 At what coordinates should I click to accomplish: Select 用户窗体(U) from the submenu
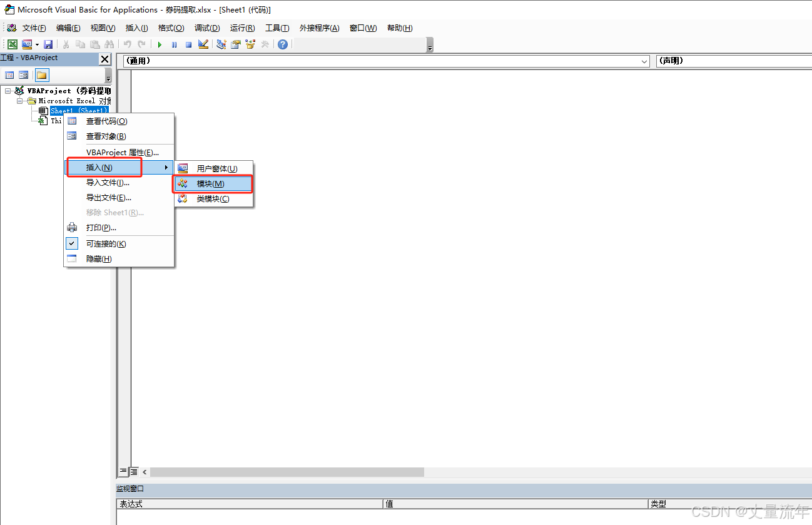pyautogui.click(x=213, y=169)
